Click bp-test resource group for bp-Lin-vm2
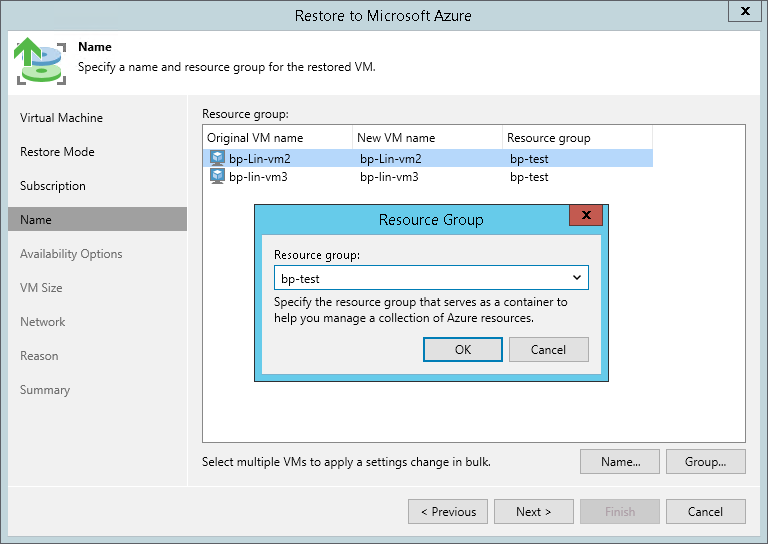Screen dimensions: 768x544 point(529,159)
